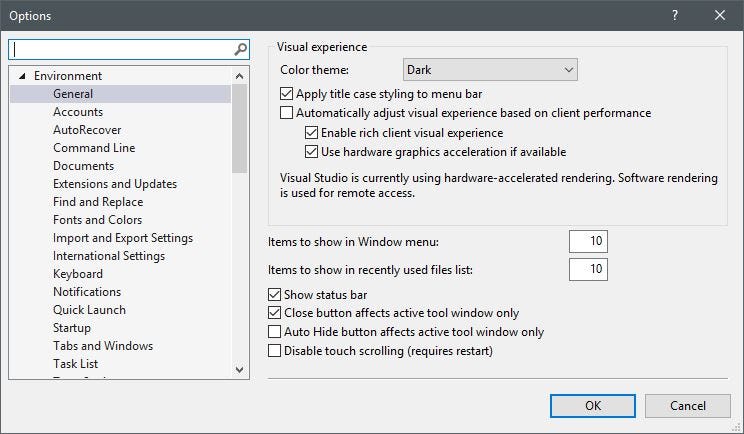
Task: Click the tree scrollbar thumb
Action: (x=240, y=129)
